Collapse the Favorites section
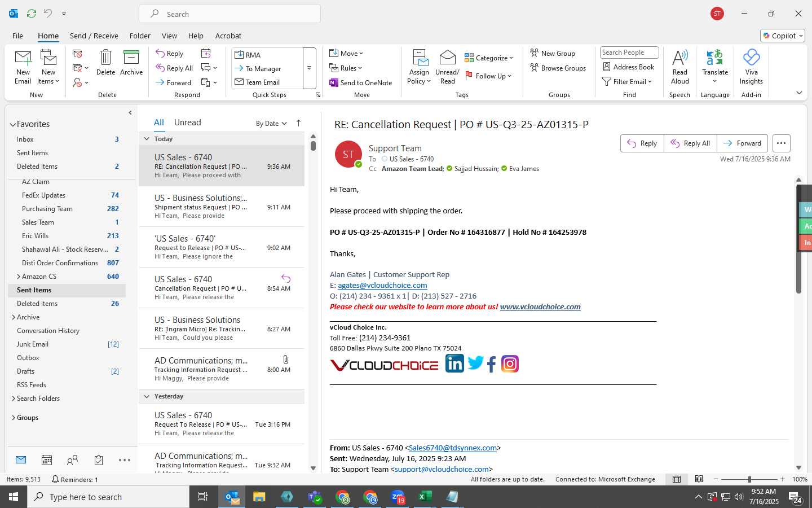 pyautogui.click(x=12, y=125)
